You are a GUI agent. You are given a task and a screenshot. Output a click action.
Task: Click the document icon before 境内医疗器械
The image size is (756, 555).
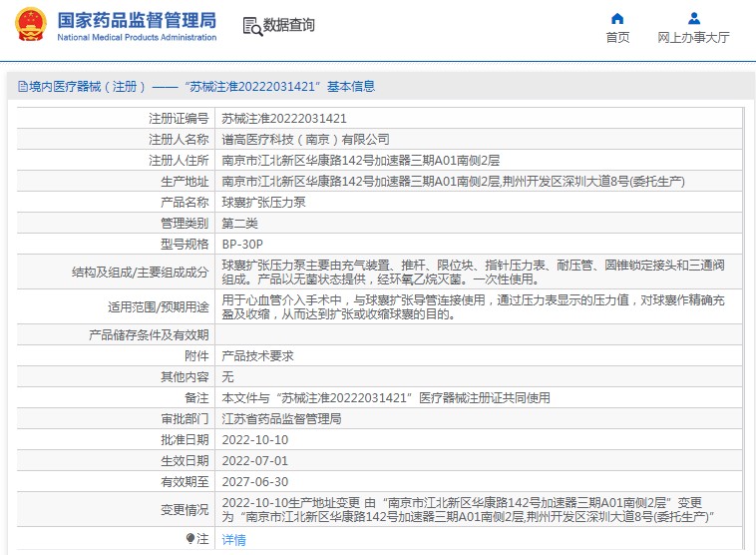22,87
